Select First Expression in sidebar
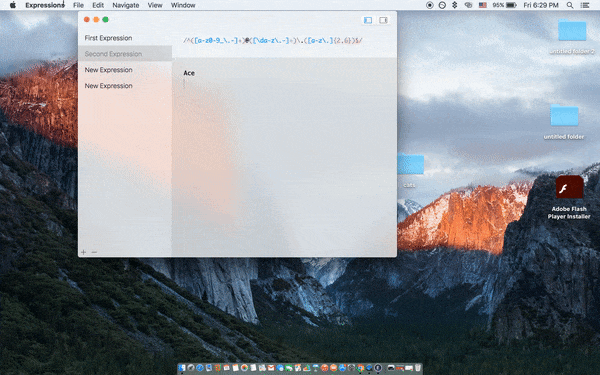This screenshot has width=600, height=375. click(125, 38)
